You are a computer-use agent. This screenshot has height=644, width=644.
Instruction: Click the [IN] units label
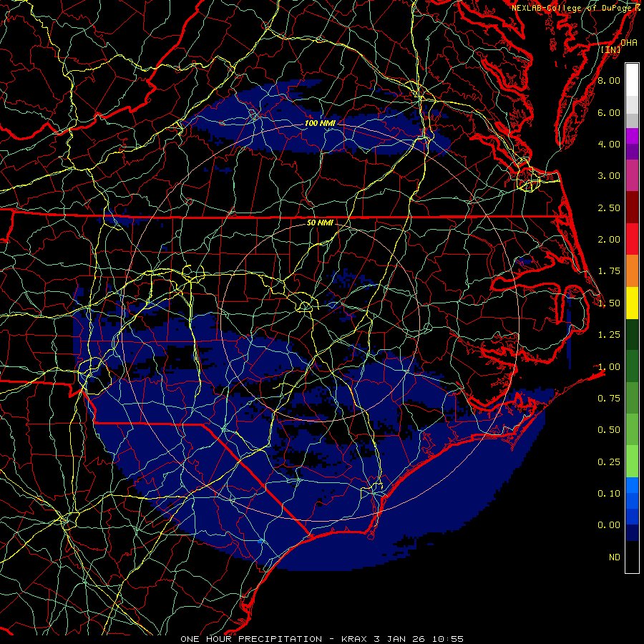pos(611,49)
